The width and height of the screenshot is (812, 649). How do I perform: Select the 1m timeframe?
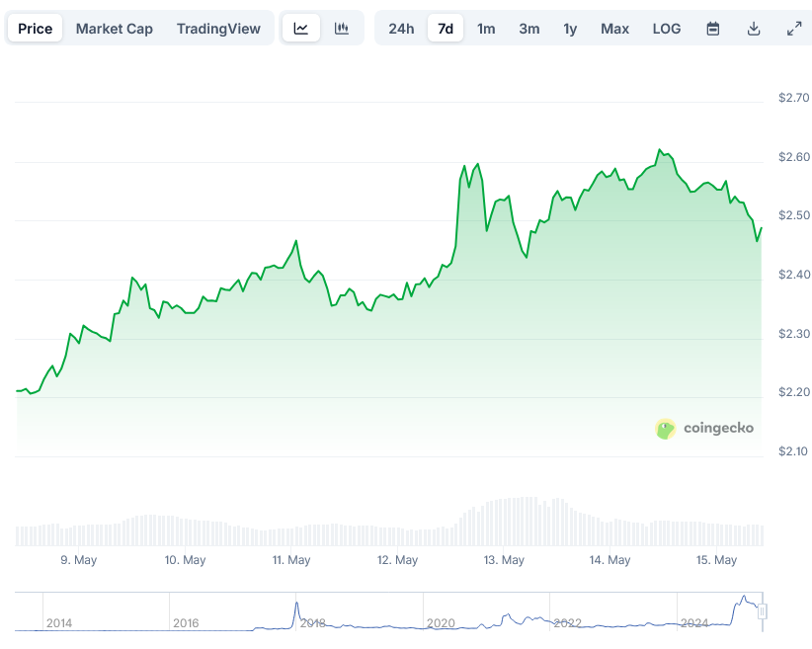[x=486, y=29]
